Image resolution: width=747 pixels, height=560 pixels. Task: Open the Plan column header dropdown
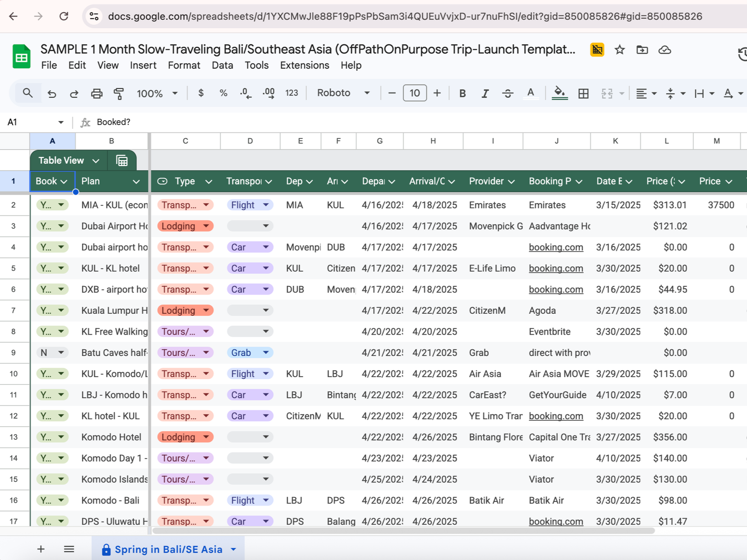pos(136,182)
